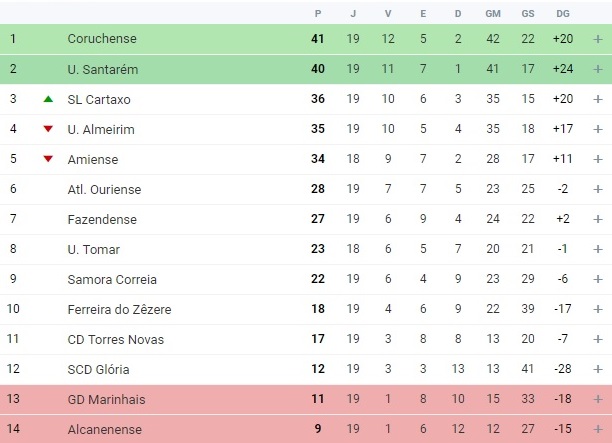Viewport: 612px width, 443px height.
Task: Select GM goals scored column header
Action: [493, 14]
